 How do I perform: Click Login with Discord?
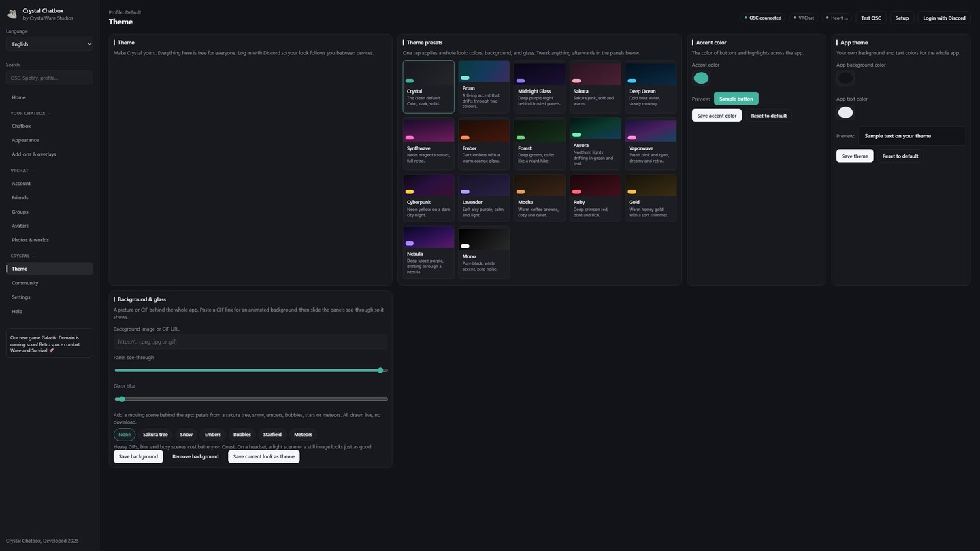click(944, 18)
